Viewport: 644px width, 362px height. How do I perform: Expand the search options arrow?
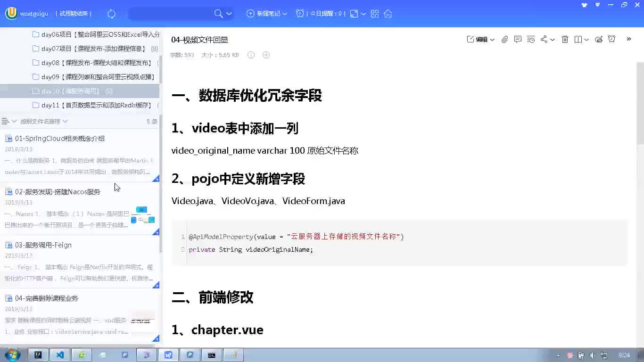tap(229, 14)
